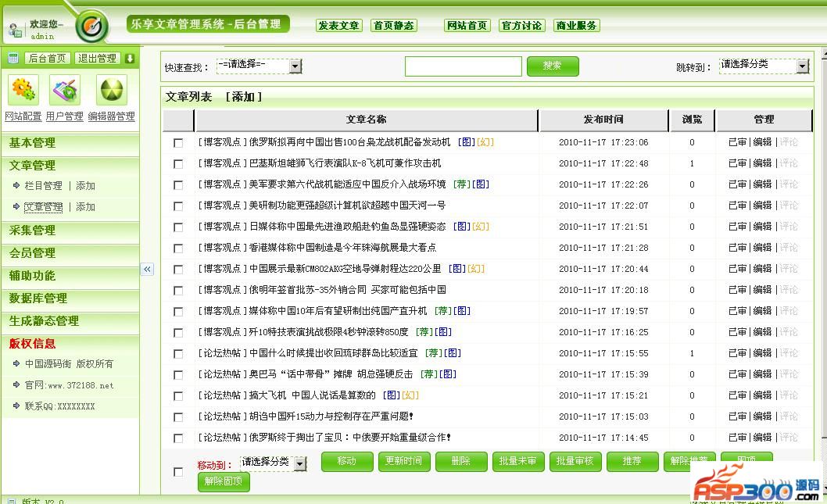Screen dimensions: 827x504
Task: Click the admin user avatar icon
Action: (x=15, y=31)
